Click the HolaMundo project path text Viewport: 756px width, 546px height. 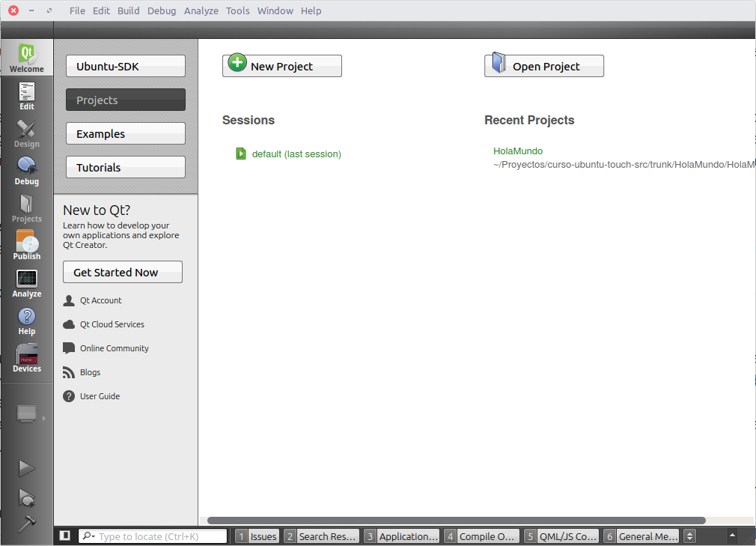(x=624, y=165)
